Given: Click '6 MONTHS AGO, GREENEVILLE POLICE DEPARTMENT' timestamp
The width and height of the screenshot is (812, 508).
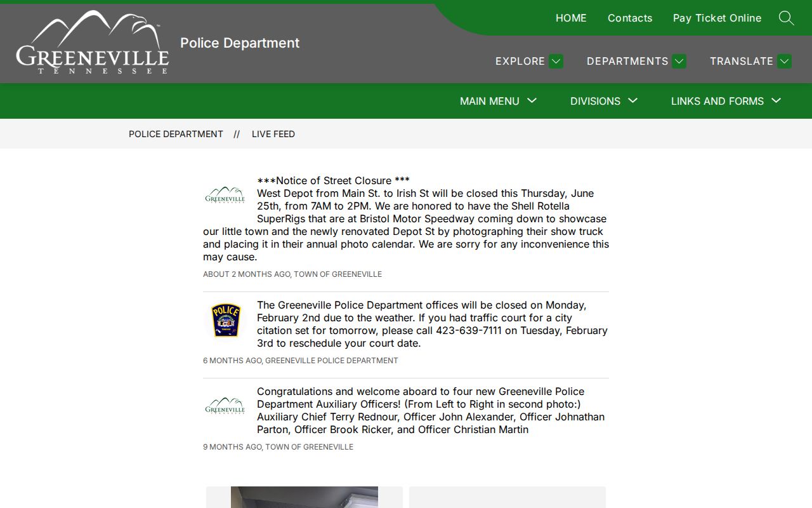Looking at the screenshot, I should [301, 361].
